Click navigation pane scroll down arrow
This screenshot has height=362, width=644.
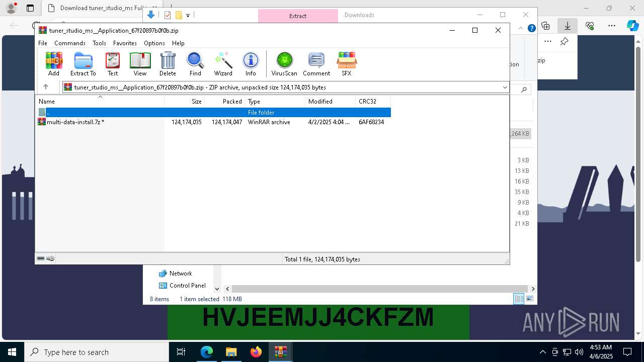tap(217, 289)
